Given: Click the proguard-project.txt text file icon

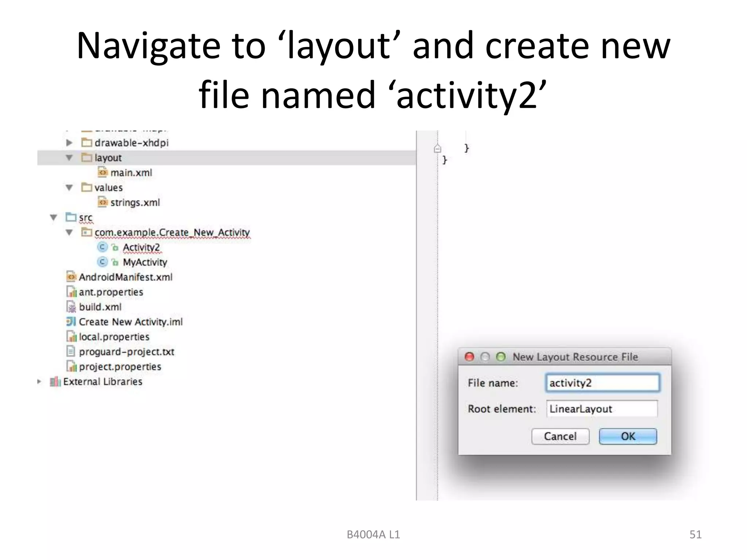Looking at the screenshot, I should pyautogui.click(x=71, y=351).
